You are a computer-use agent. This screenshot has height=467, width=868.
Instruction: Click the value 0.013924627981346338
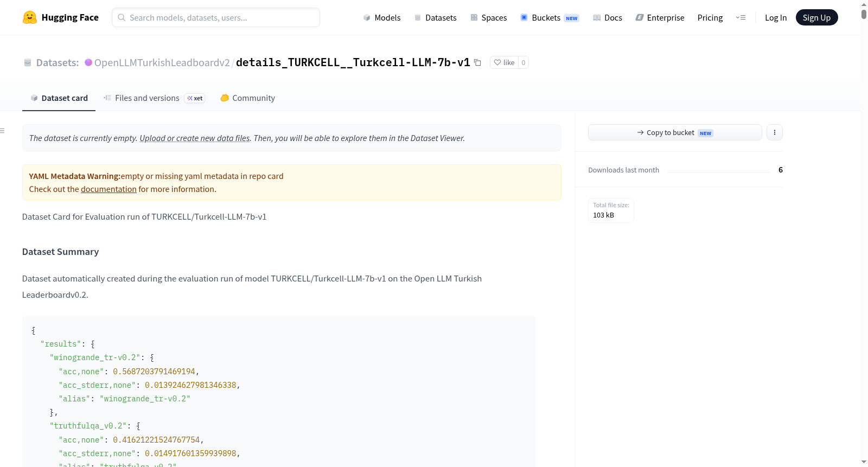(x=190, y=385)
